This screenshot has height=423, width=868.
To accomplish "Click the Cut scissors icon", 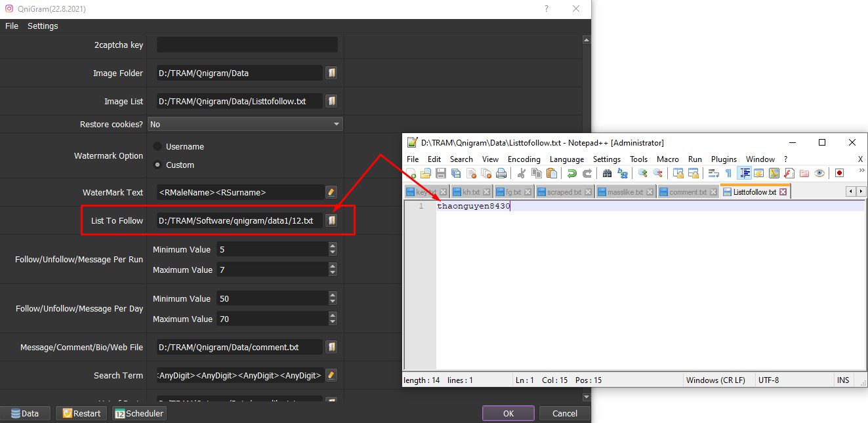I will (522, 173).
